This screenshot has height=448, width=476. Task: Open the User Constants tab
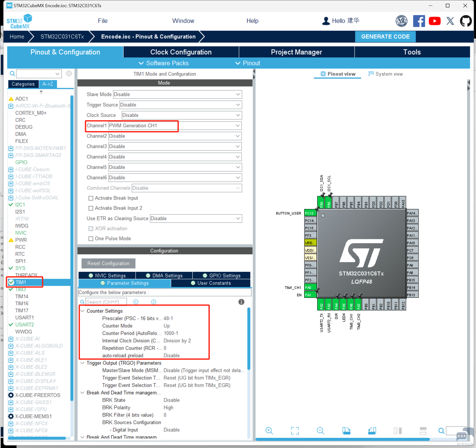coord(211,283)
